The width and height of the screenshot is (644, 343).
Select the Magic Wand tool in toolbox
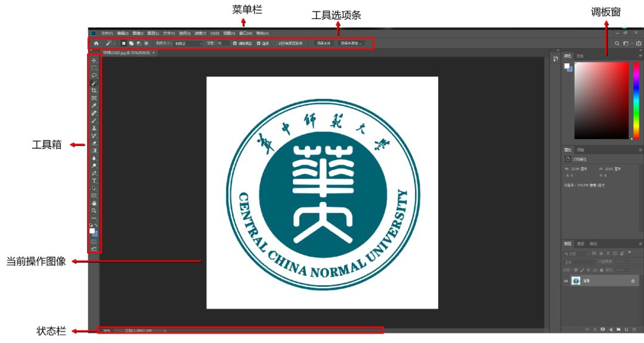point(94,83)
